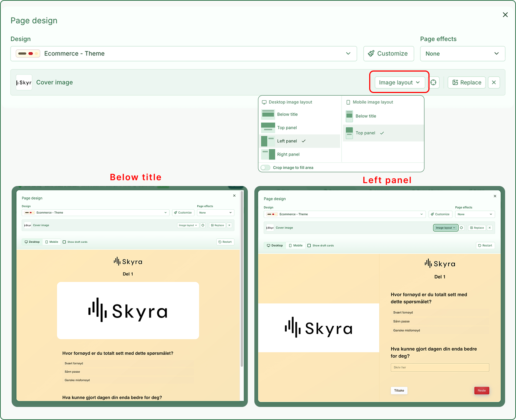Image resolution: width=516 pixels, height=420 pixels.
Task: Select the desktop Left panel layout
Action: (x=301, y=141)
